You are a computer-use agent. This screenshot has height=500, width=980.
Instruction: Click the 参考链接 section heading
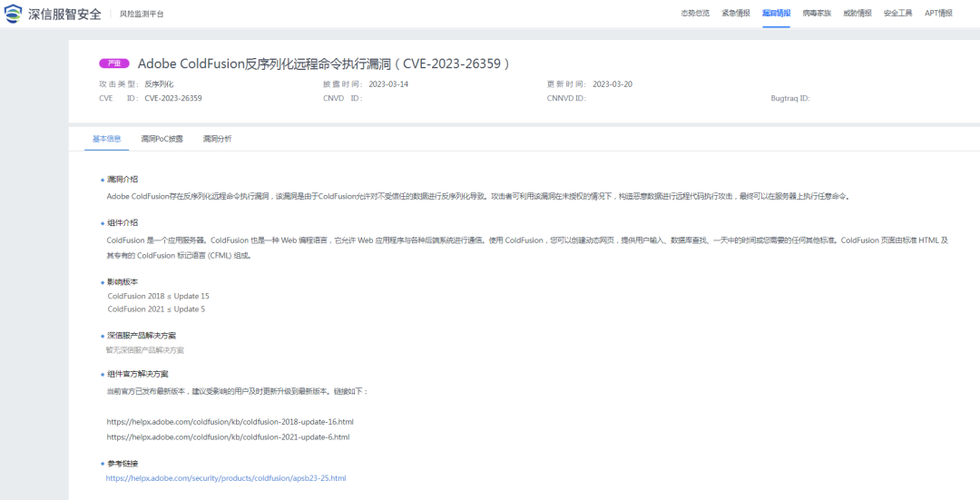122,464
